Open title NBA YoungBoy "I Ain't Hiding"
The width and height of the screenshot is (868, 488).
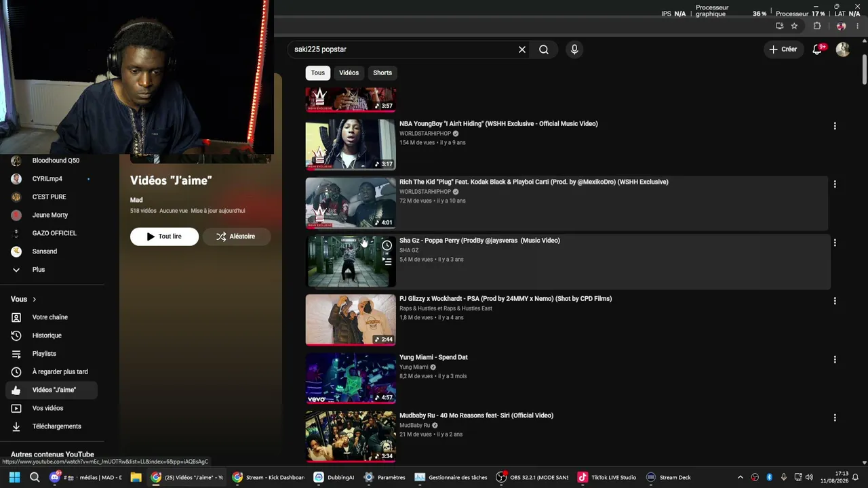498,124
